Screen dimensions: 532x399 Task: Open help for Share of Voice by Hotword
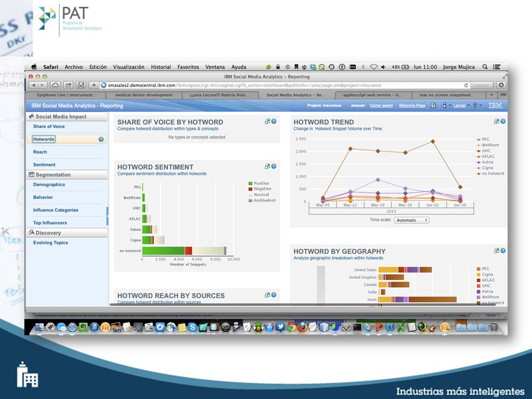click(x=274, y=121)
